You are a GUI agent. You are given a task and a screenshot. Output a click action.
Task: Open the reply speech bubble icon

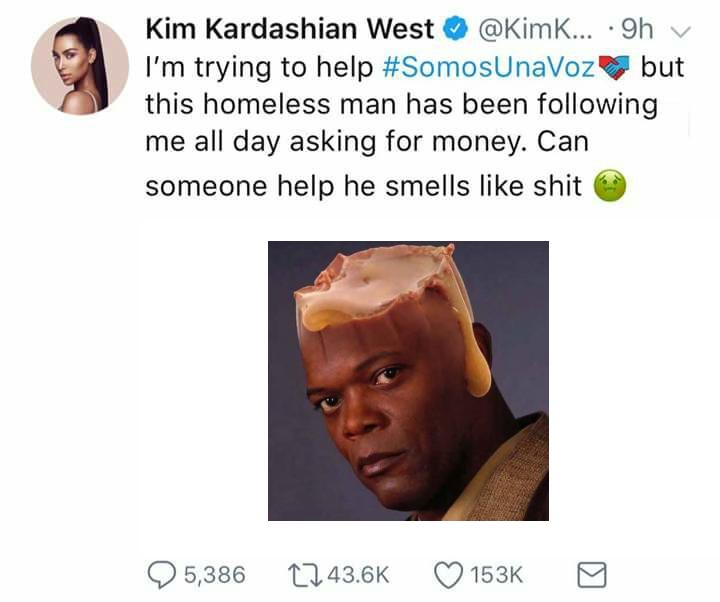click(161, 575)
